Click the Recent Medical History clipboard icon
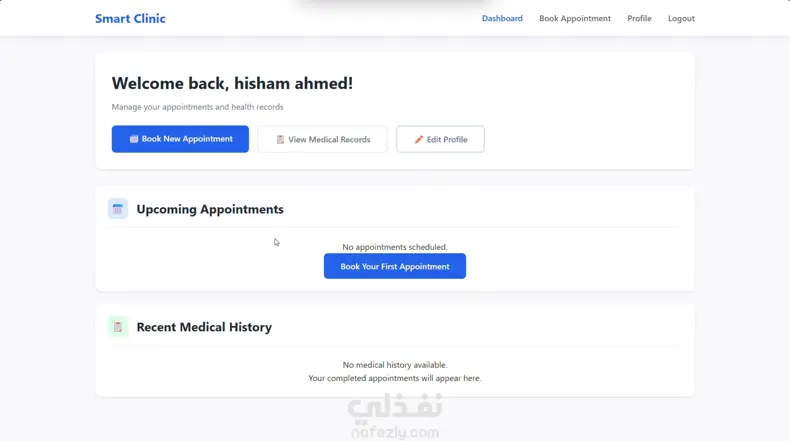This screenshot has height=441, width=790. [118, 327]
